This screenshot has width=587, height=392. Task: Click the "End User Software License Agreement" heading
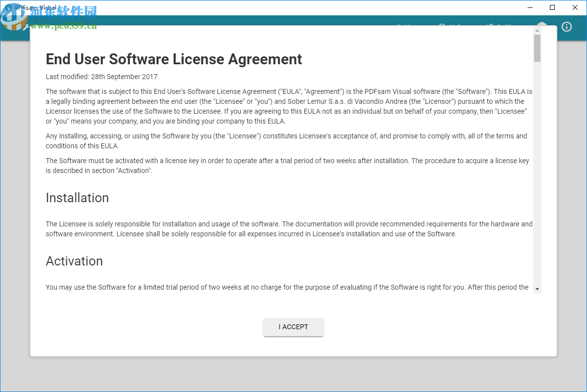coord(174,59)
